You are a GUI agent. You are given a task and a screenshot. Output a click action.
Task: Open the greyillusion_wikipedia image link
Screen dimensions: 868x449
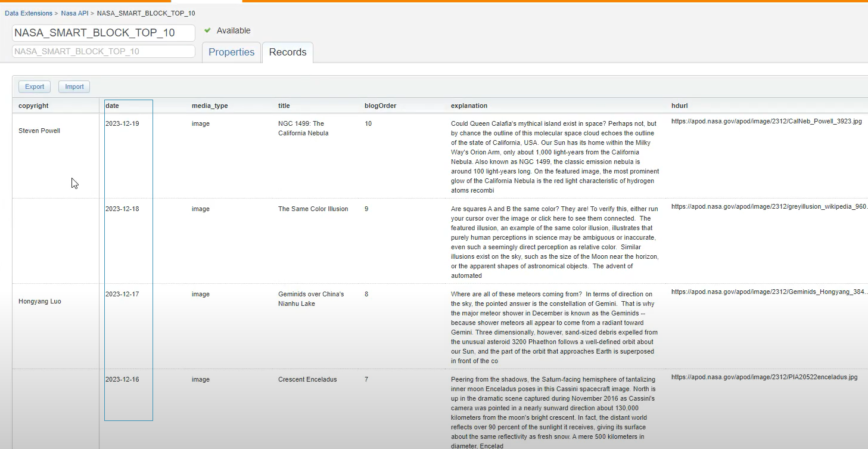(767, 206)
